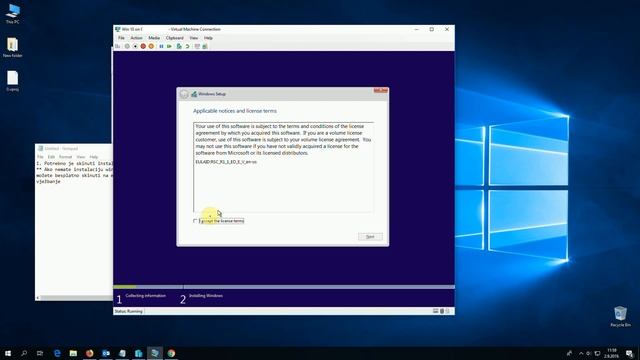Image resolution: width=640 pixels, height=360 pixels.
Task: Click the back arrow in Windows Setup
Action: [x=184, y=94]
